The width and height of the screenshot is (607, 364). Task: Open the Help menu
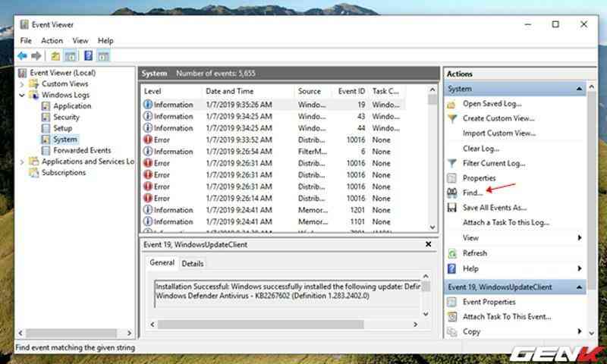pos(105,41)
